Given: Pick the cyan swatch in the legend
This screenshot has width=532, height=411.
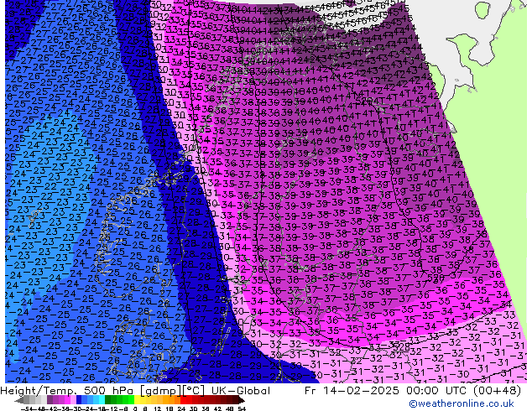Looking at the screenshot, I should tap(102, 401).
